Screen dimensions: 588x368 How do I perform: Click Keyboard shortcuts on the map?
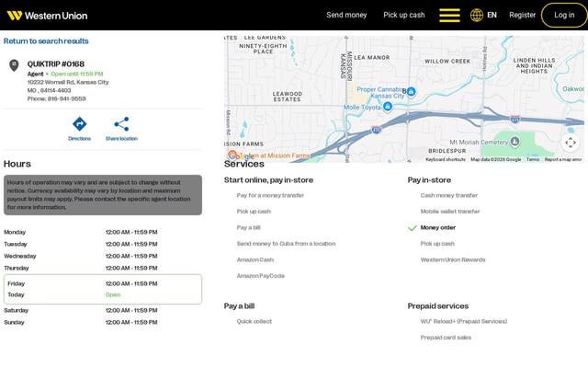446,159
